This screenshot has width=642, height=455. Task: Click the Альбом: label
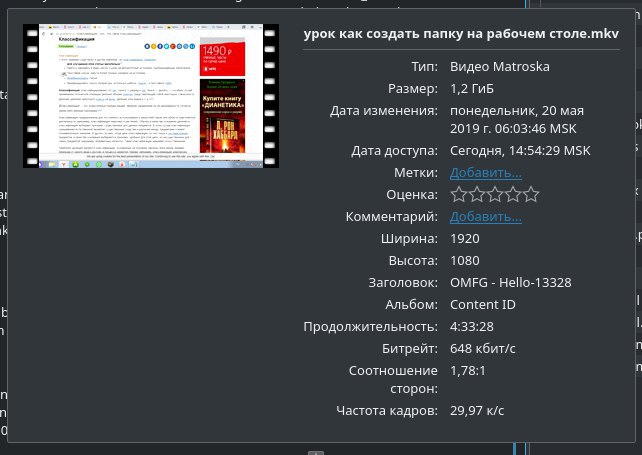(x=411, y=305)
